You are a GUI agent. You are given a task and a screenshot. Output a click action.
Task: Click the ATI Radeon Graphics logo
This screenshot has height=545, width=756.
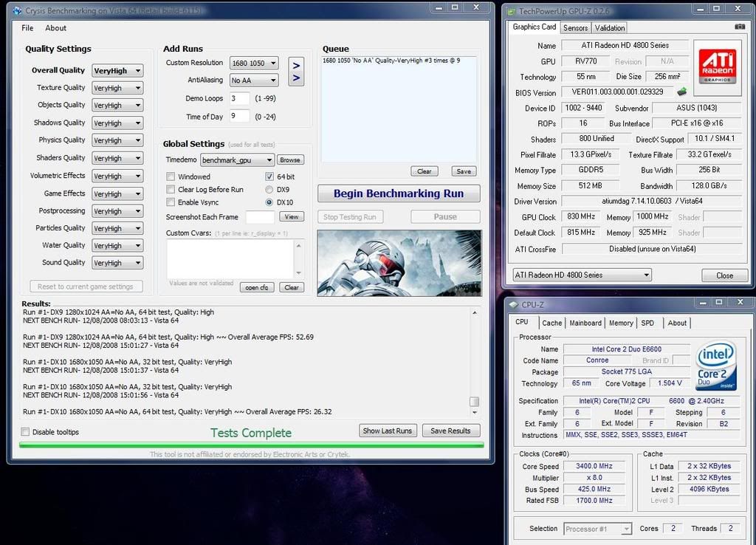coord(716,62)
